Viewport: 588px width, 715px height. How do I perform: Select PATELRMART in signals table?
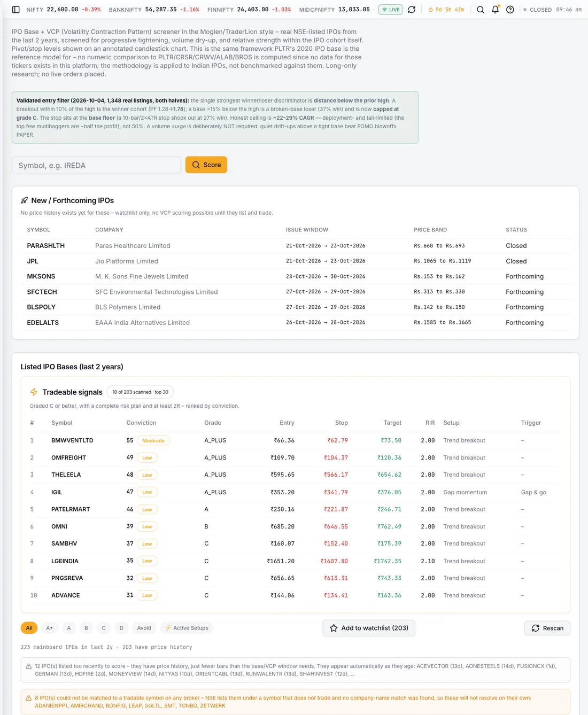pos(71,509)
